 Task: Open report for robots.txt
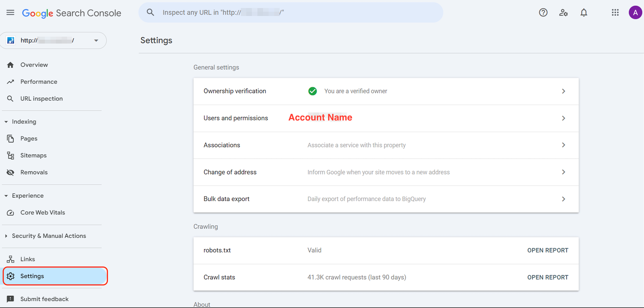coord(547,250)
